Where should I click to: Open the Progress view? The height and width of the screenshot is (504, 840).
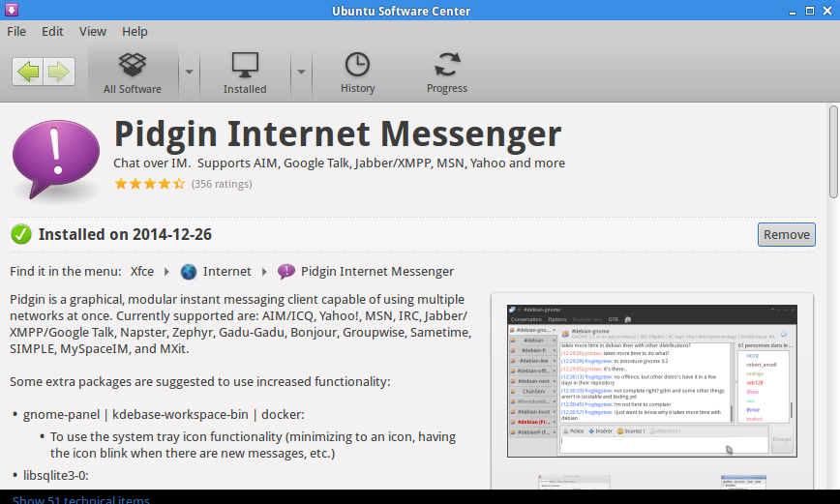coord(447,74)
